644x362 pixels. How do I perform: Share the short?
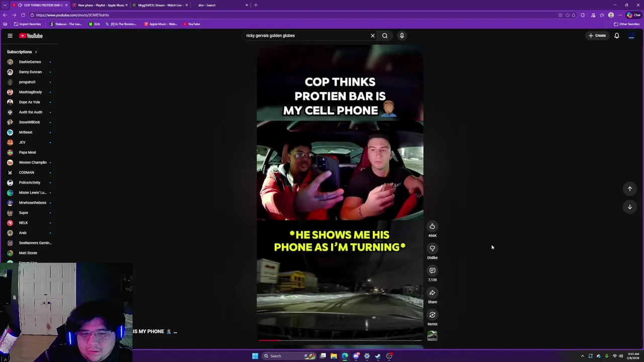click(x=432, y=293)
